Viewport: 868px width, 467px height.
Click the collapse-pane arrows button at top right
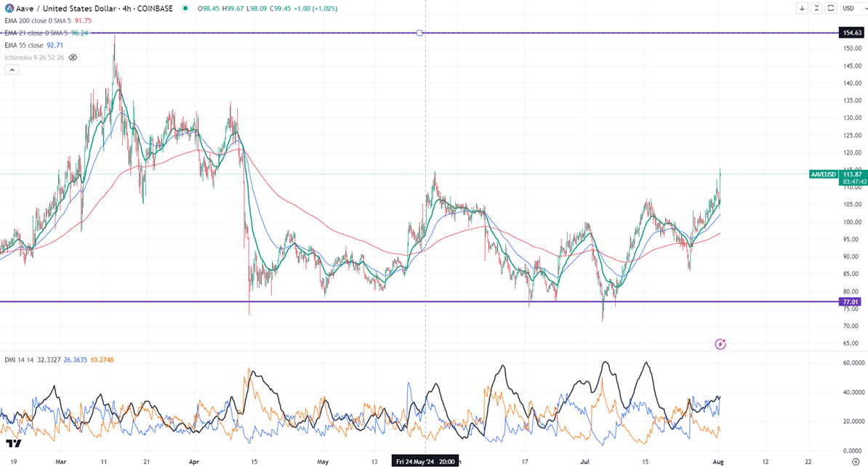tap(816, 8)
